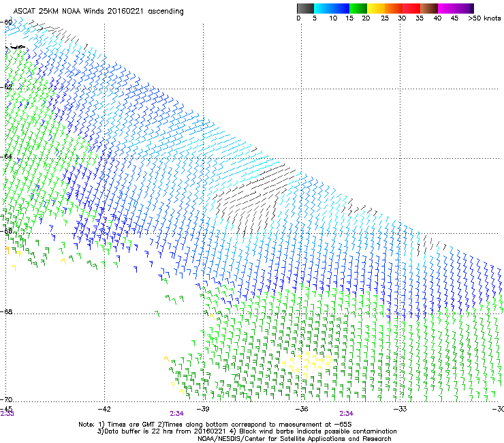Select the magenta 40-45 knots color band

447,8
